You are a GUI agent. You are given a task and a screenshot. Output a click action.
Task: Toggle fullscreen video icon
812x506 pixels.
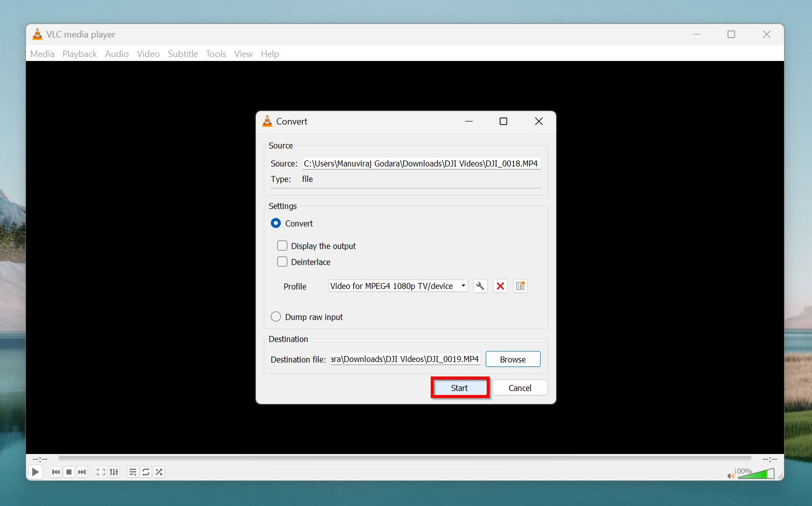point(101,472)
